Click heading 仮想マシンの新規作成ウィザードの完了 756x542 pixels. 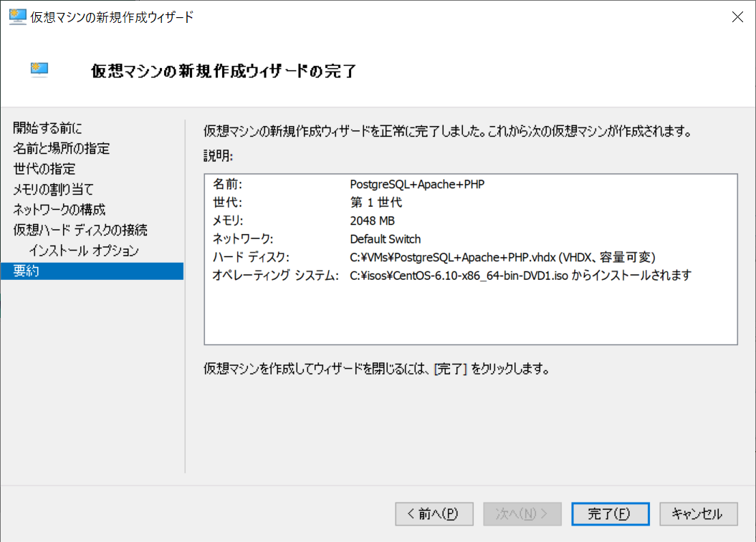(x=224, y=72)
